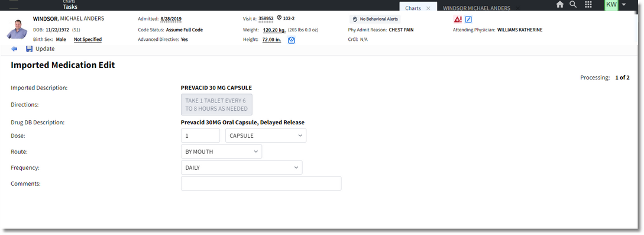Open the KW user avatar
644x235 pixels.
tap(611, 5)
